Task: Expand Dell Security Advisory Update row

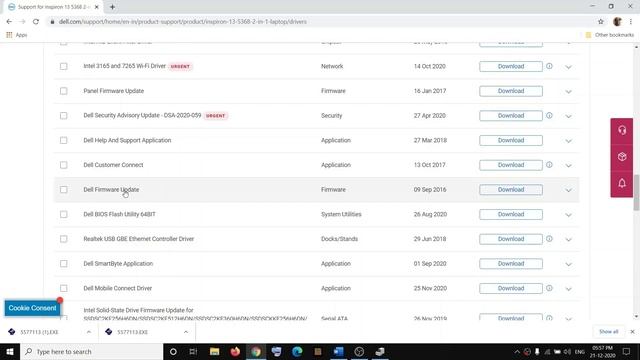Action: coord(569,116)
